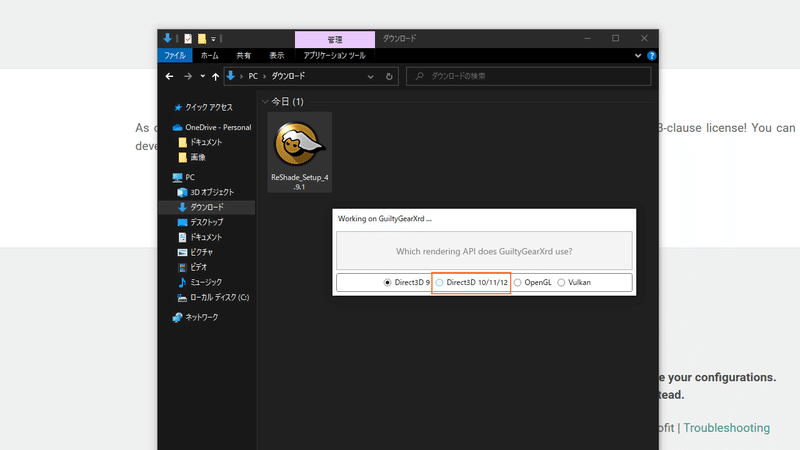Open the Troubleshooting link on the webpage
This screenshot has height=450, width=800.
point(727,428)
